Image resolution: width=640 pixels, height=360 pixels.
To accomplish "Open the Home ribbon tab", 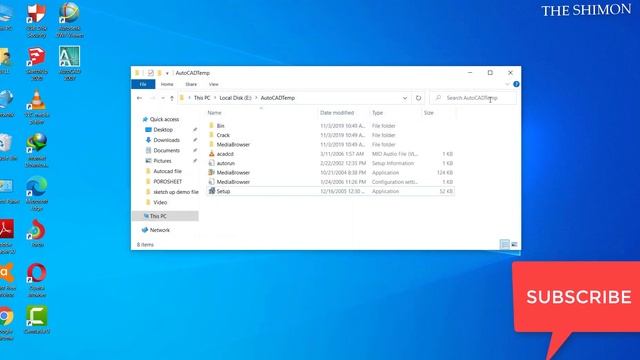I will (167, 84).
